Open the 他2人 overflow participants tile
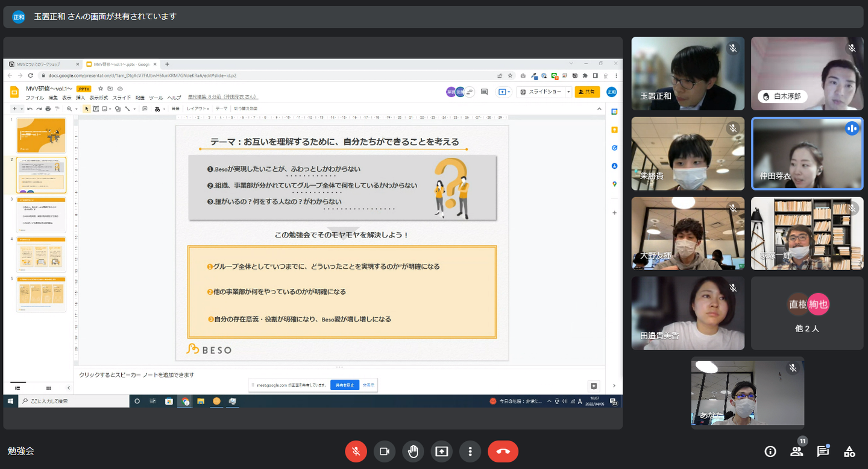868x469 pixels. click(807, 313)
